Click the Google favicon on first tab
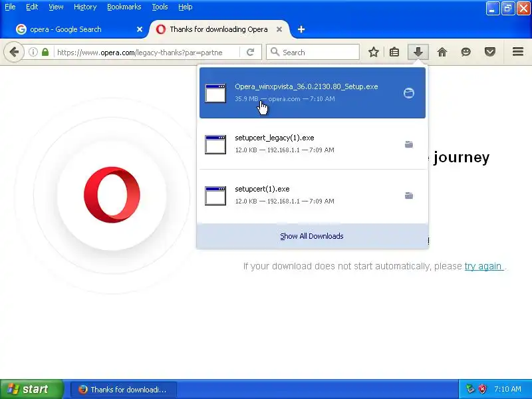Image resolution: width=532 pixels, height=399 pixels. [21, 29]
